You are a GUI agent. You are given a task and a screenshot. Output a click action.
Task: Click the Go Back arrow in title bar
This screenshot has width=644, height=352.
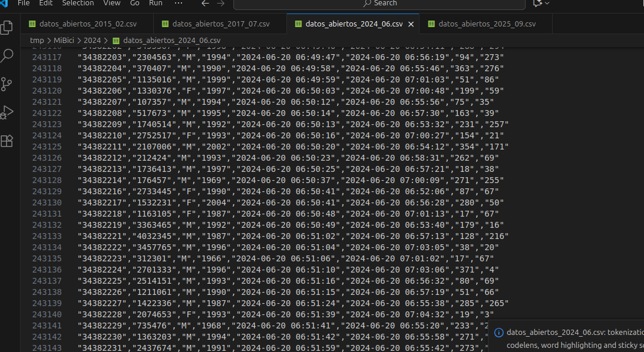click(x=205, y=4)
